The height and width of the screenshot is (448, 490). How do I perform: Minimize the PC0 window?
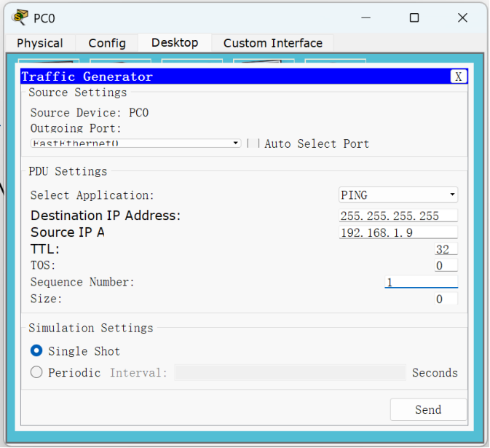[x=365, y=17]
